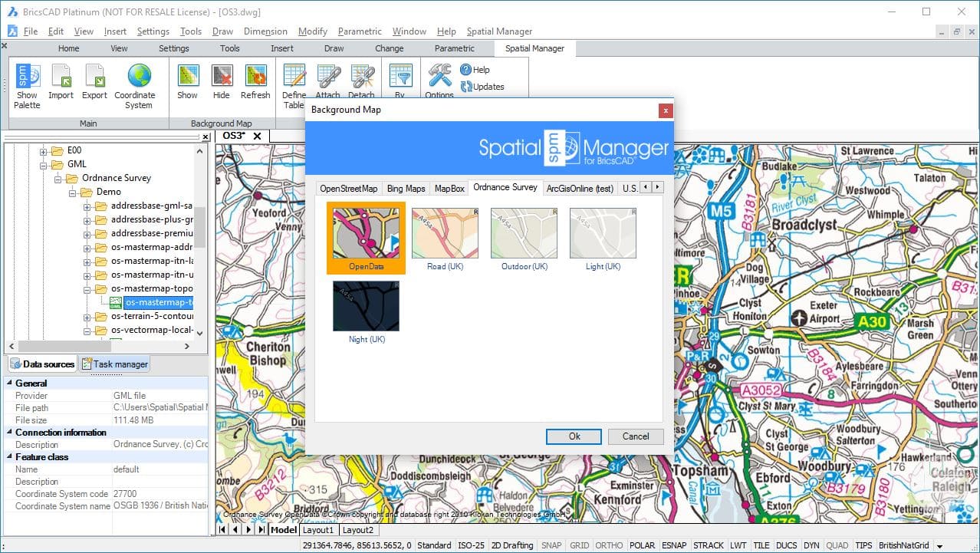Switch to Data sources panel tab
Image resolution: width=980 pixels, height=553 pixels.
42,364
